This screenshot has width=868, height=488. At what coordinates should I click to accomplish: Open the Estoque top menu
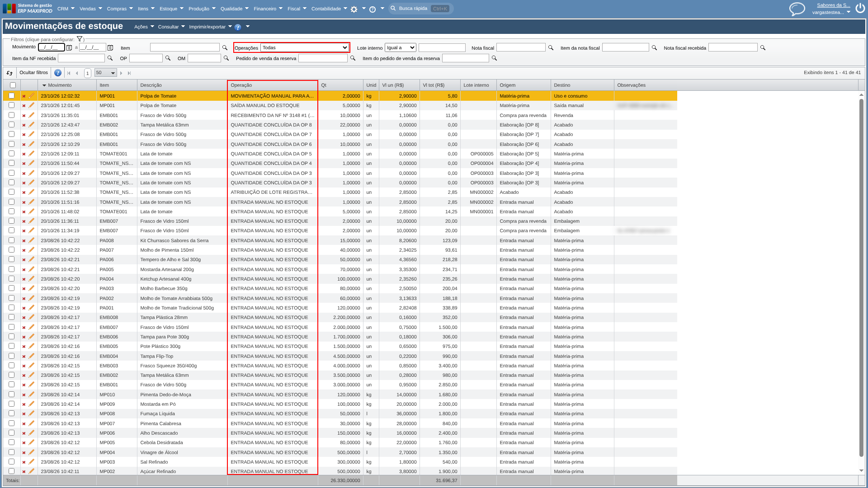pyautogui.click(x=171, y=9)
